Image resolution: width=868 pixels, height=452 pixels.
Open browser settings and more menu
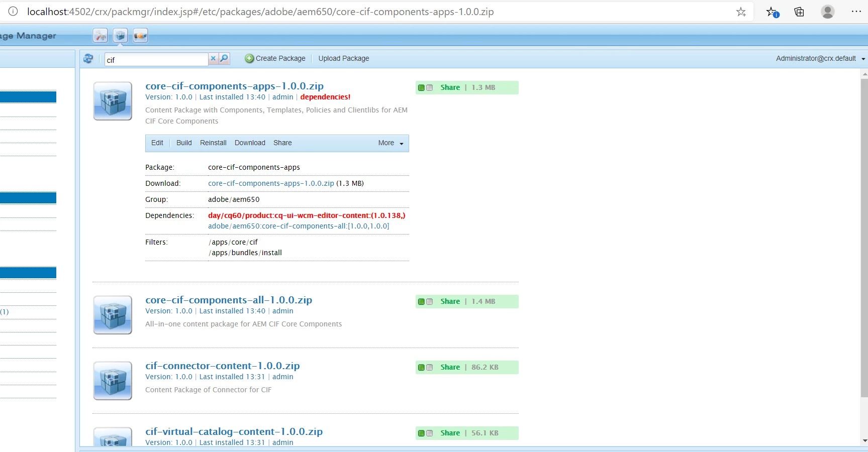[x=856, y=12]
